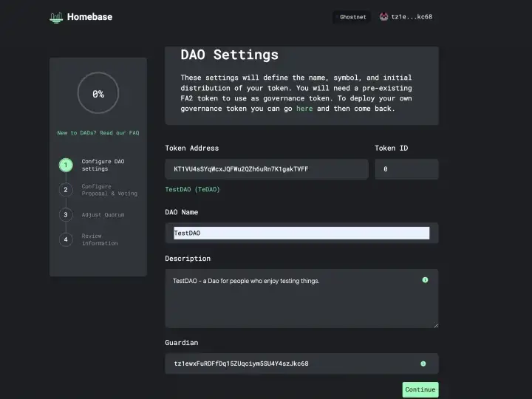Open 'New to DAOs? Read our FAQ' link

[98, 133]
